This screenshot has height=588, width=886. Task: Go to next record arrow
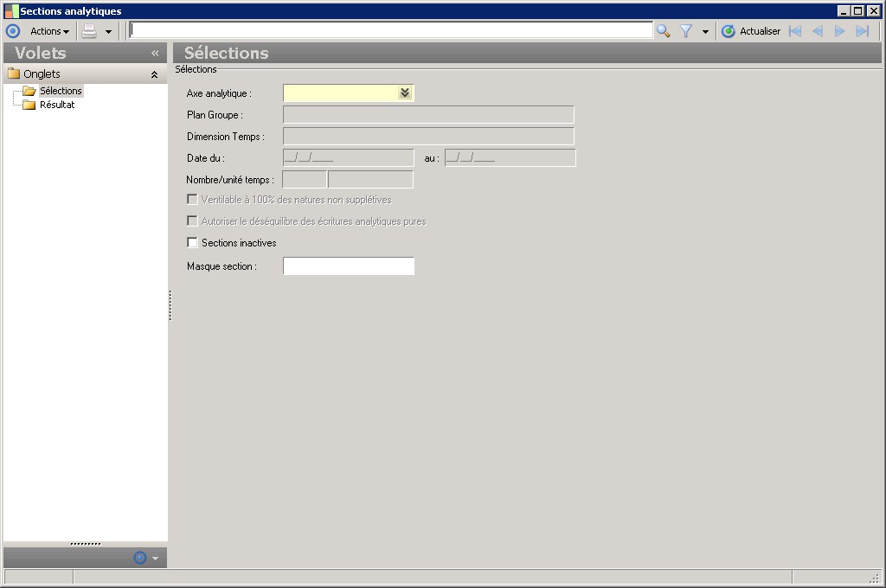(x=839, y=31)
